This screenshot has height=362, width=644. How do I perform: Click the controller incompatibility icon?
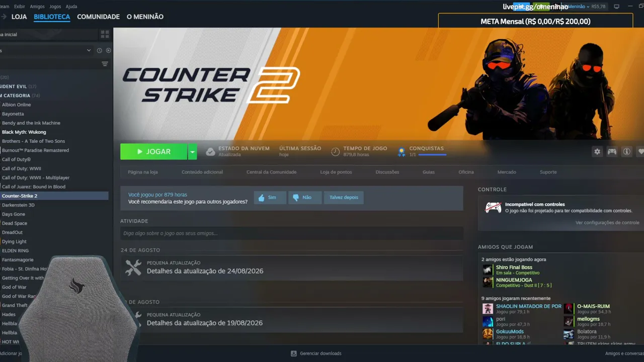pos(493,207)
